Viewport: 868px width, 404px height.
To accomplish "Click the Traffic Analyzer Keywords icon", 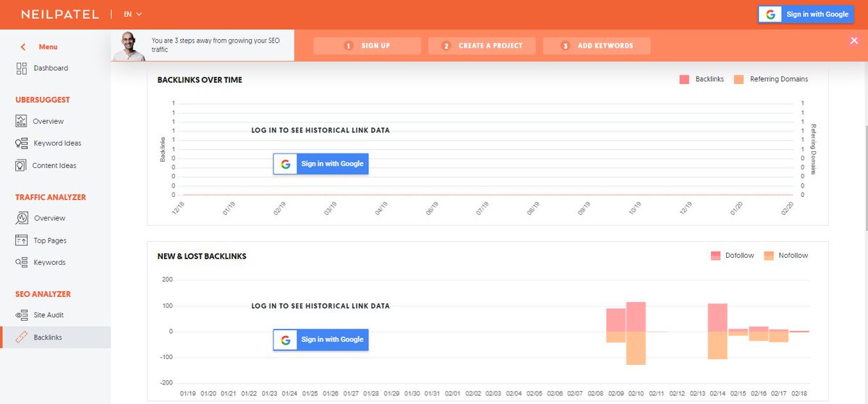I will coord(21,263).
